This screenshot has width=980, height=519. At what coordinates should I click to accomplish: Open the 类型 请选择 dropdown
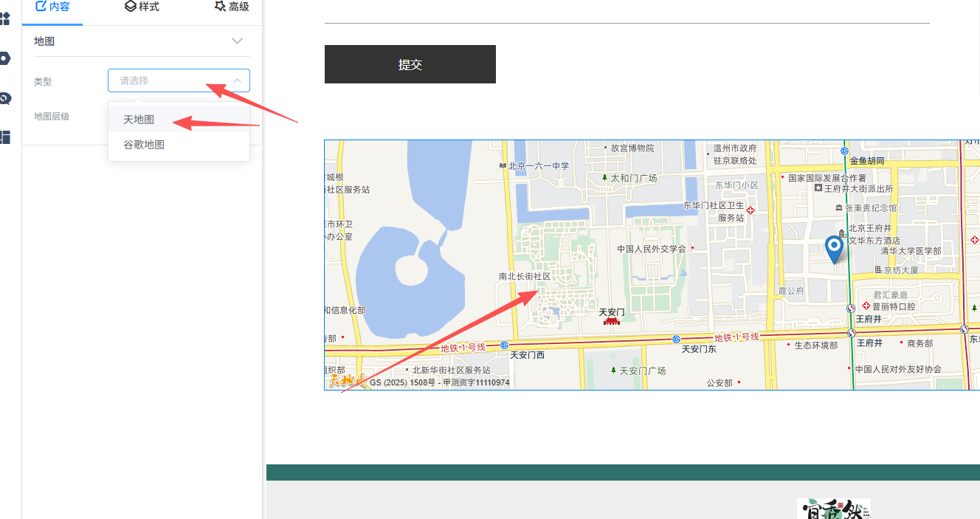pos(179,80)
